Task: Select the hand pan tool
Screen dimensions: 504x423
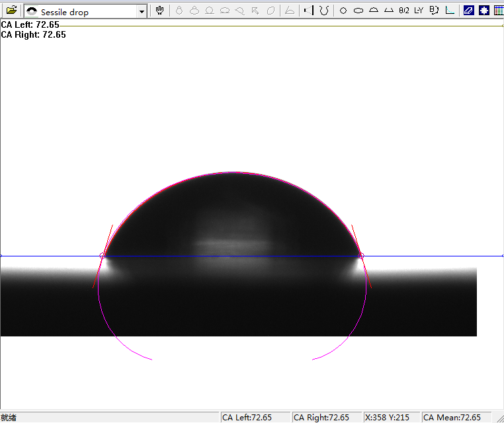Action: (x=160, y=11)
